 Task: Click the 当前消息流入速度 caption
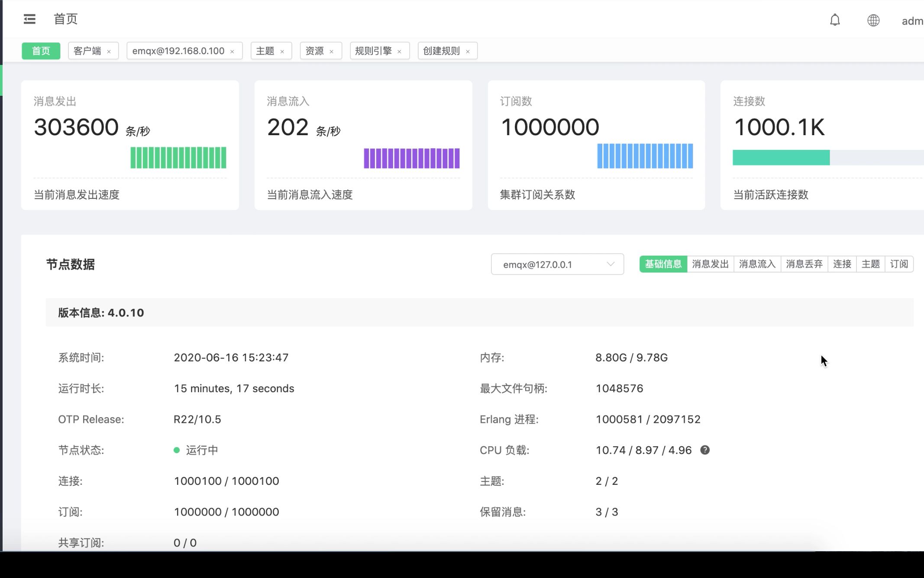[x=310, y=195]
